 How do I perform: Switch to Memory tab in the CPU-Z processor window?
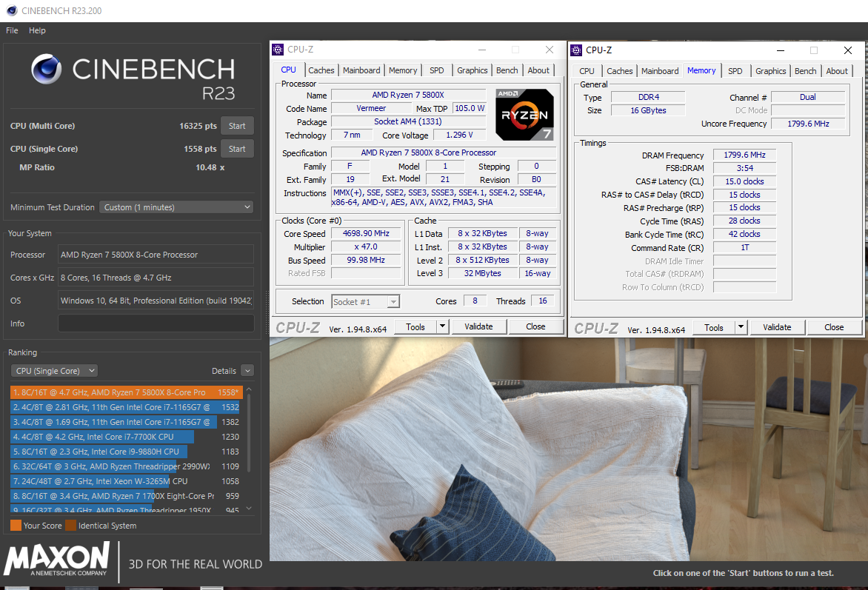(x=403, y=70)
